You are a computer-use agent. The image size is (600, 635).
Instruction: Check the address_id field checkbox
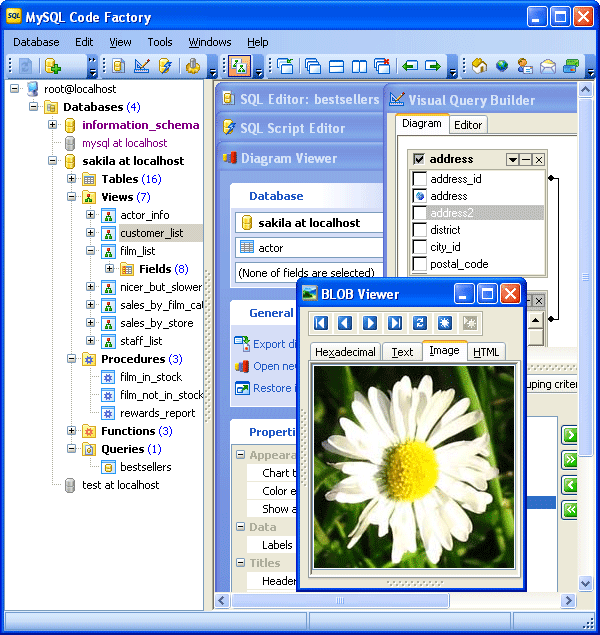pos(420,179)
